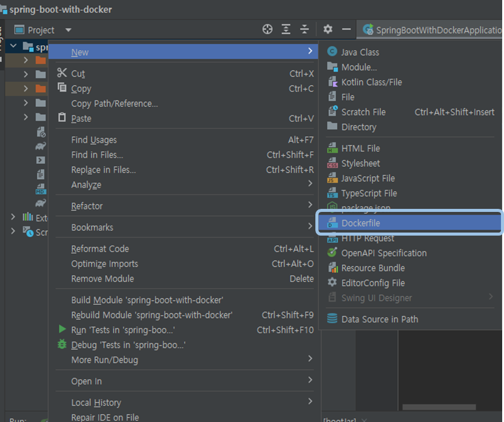
Task: Expand the first orange folder in tree
Action: (25, 60)
